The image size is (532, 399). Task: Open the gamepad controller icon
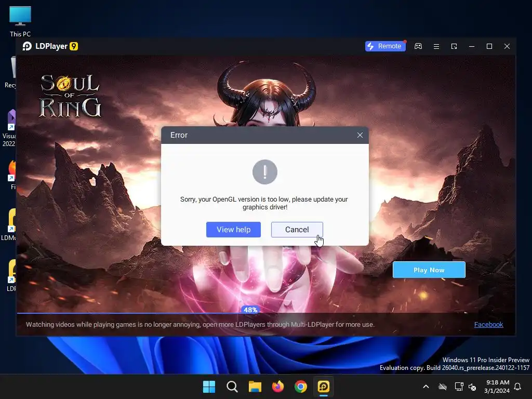coord(418,46)
